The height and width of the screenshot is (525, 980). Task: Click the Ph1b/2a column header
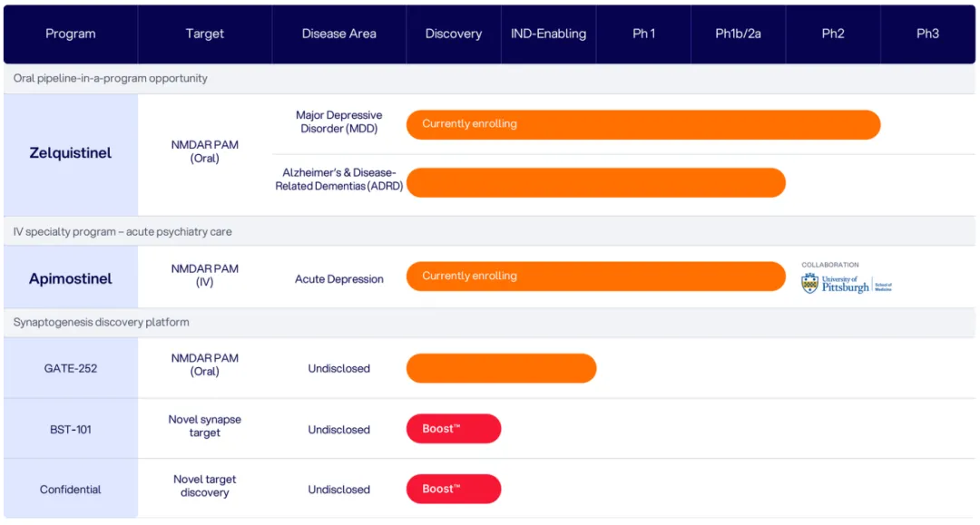(738, 34)
